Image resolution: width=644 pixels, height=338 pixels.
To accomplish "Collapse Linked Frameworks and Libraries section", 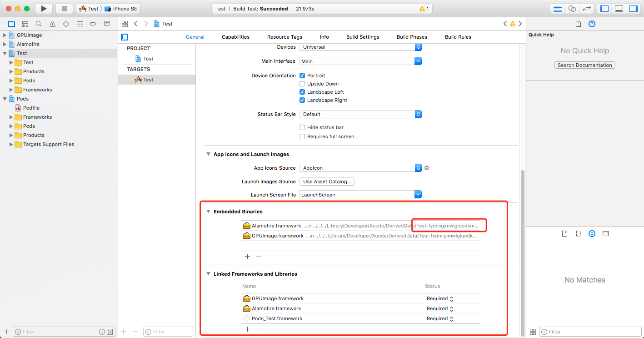I will tap(209, 274).
